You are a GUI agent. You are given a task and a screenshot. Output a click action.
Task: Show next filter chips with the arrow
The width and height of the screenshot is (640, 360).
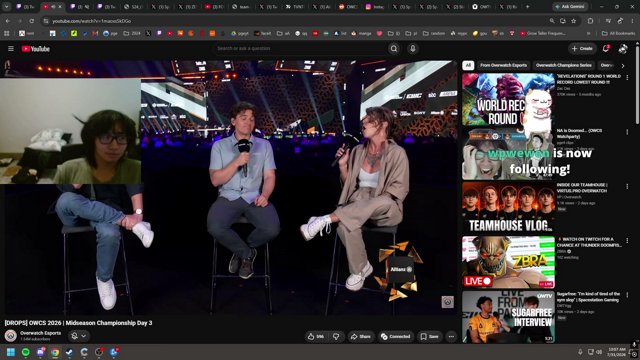623,65
